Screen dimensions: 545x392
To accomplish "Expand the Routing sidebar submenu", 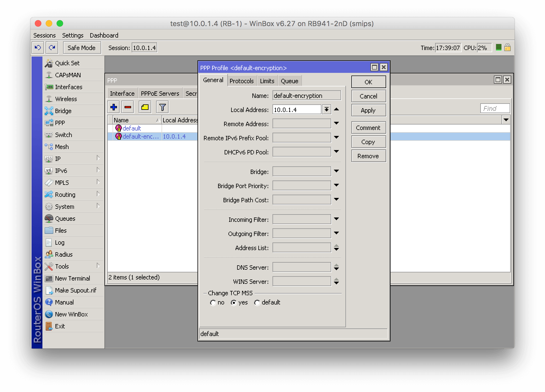I will click(x=65, y=194).
